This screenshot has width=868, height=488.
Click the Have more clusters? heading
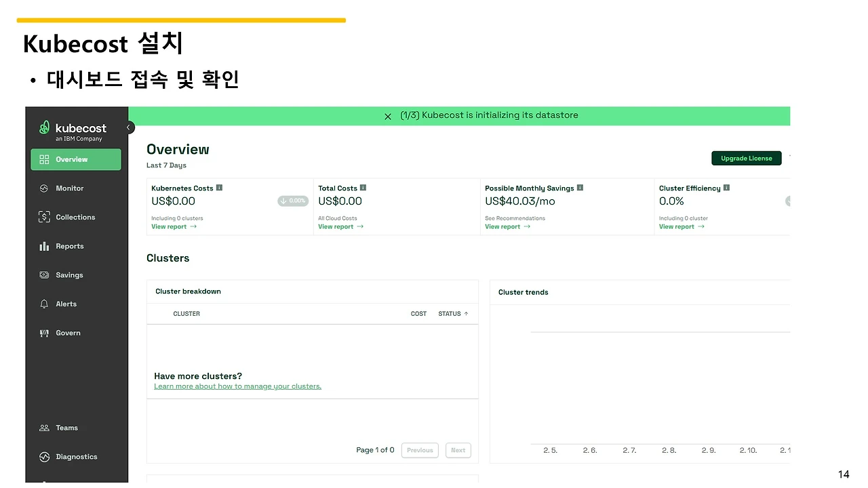point(198,376)
